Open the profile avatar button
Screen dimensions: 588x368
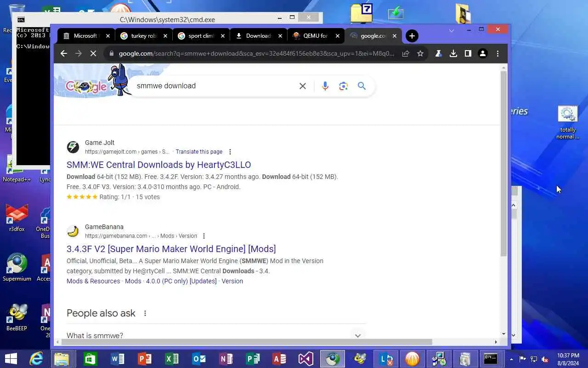click(482, 53)
